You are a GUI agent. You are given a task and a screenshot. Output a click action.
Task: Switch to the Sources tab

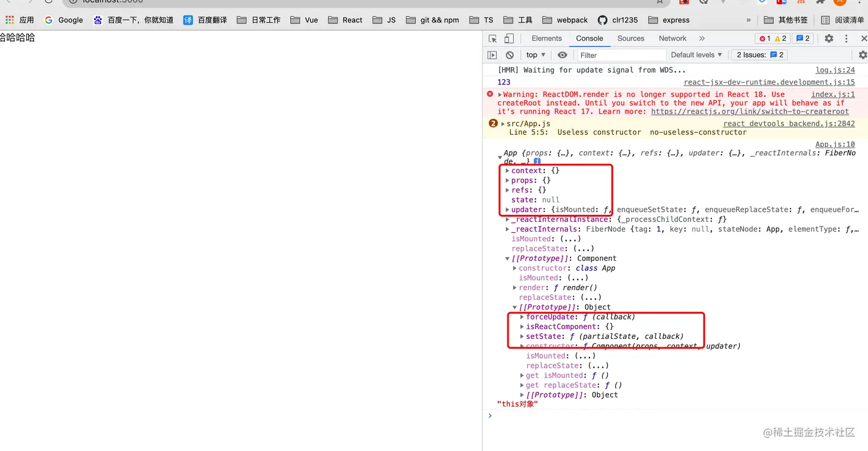631,38
